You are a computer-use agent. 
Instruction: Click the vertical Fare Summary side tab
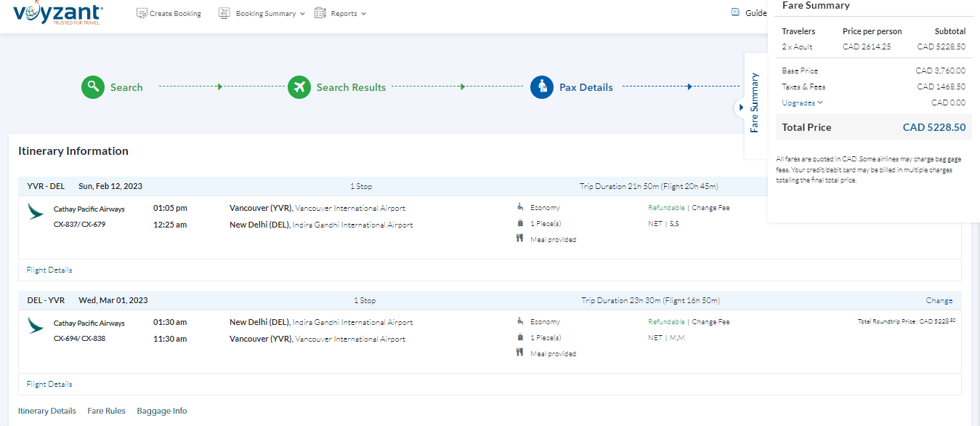[x=755, y=103]
